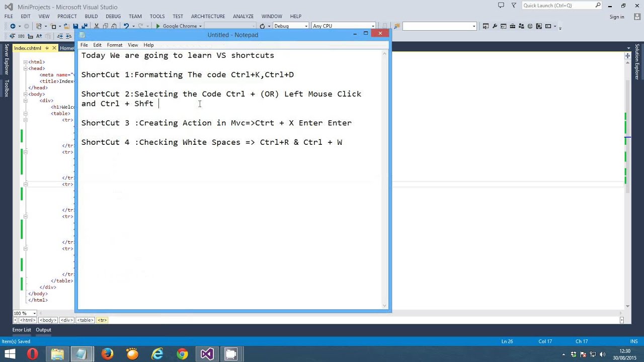Viewport: 644px width, 362px height.
Task: Open the Error List tab
Action: coord(22,330)
